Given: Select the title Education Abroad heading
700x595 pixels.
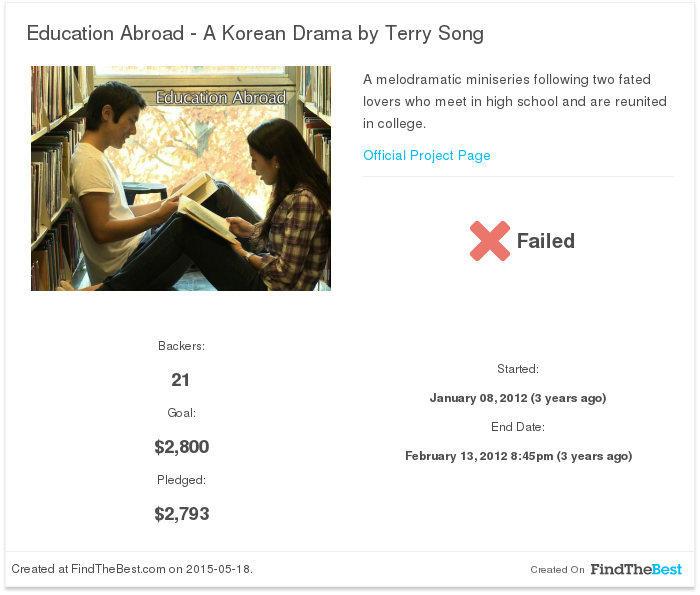Looking at the screenshot, I should tap(255, 33).
